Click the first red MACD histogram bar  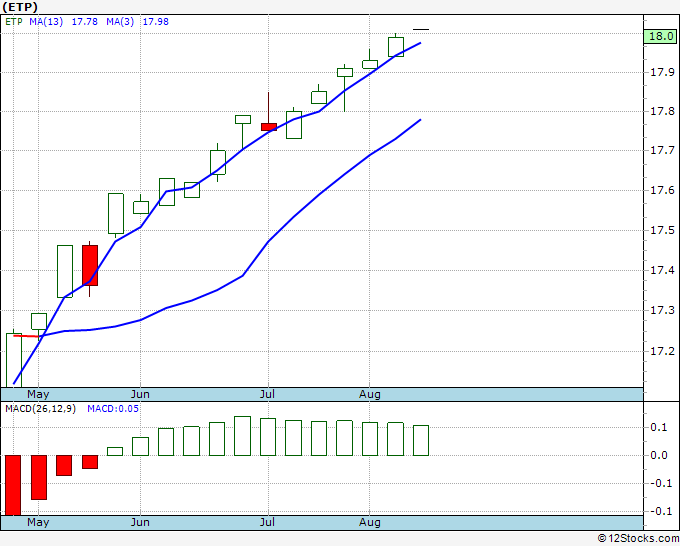(13, 485)
